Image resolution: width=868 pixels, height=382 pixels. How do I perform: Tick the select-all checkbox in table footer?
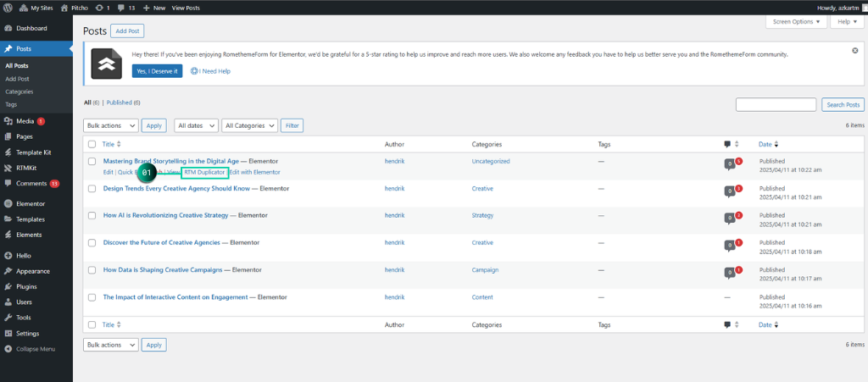92,325
